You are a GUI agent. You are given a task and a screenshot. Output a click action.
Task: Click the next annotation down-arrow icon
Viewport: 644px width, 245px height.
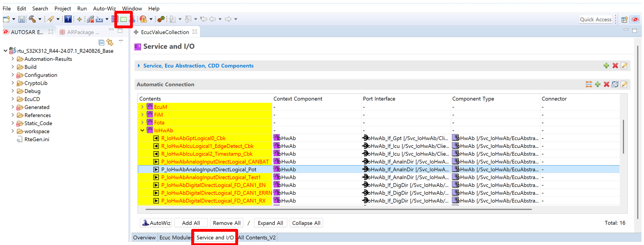tap(172, 19)
